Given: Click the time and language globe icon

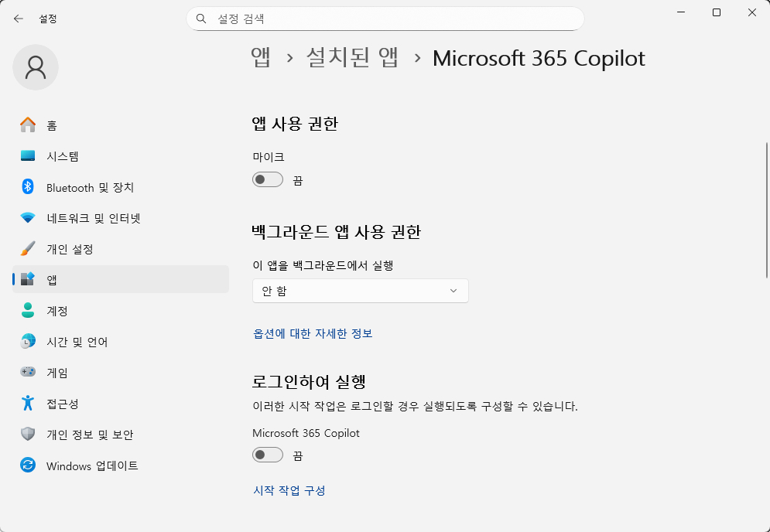Looking at the screenshot, I should click(x=28, y=341).
